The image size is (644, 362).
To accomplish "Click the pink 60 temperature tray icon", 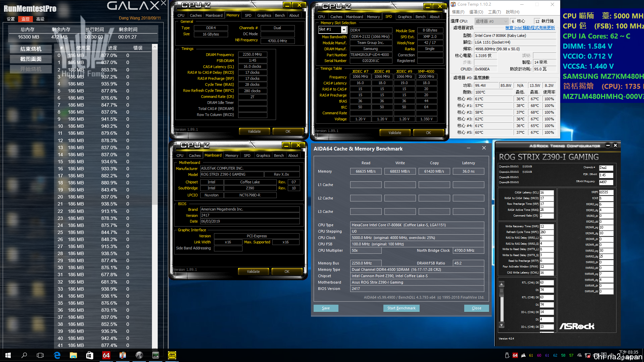I will (539, 355).
